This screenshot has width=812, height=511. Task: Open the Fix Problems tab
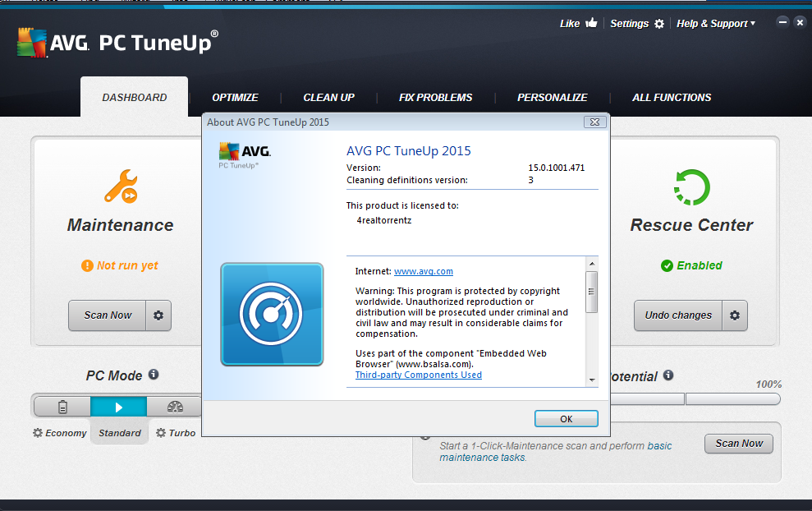coord(435,98)
